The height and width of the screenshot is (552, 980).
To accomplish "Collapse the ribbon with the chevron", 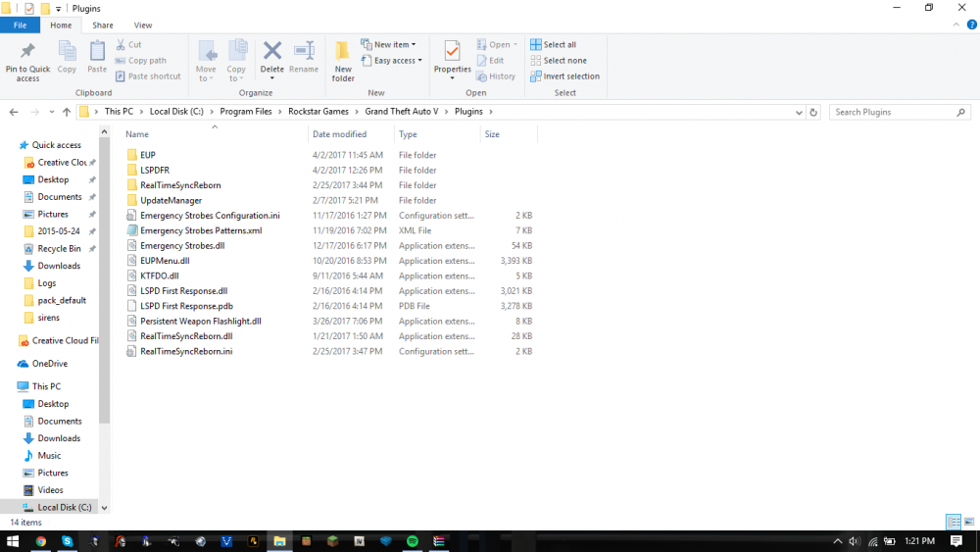I will pyautogui.click(x=955, y=25).
